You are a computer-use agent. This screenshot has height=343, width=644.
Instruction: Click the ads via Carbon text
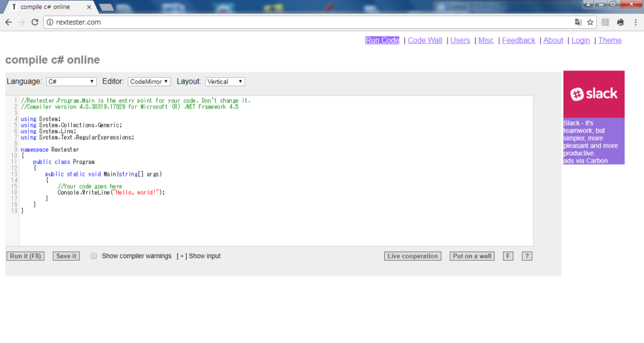586,161
